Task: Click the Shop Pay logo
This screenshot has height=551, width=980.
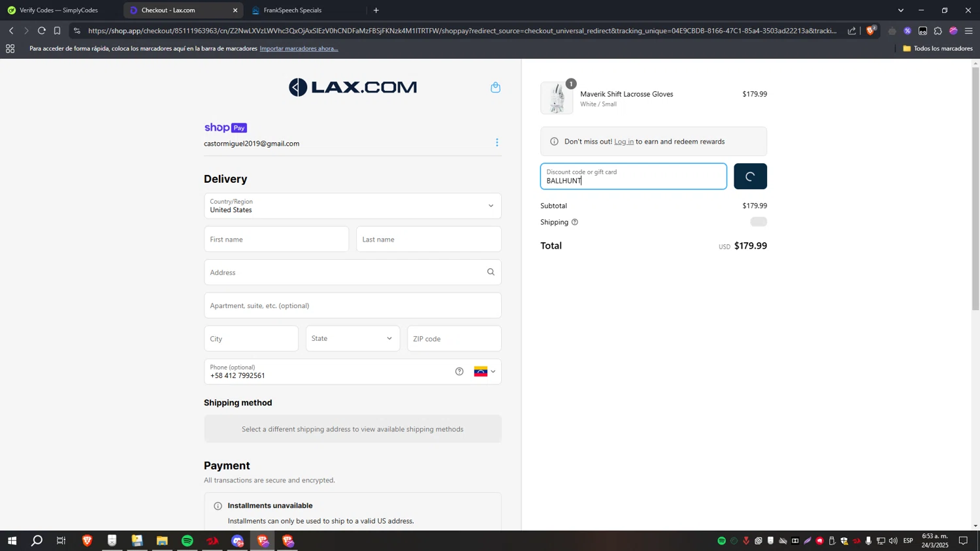Action: [225, 128]
